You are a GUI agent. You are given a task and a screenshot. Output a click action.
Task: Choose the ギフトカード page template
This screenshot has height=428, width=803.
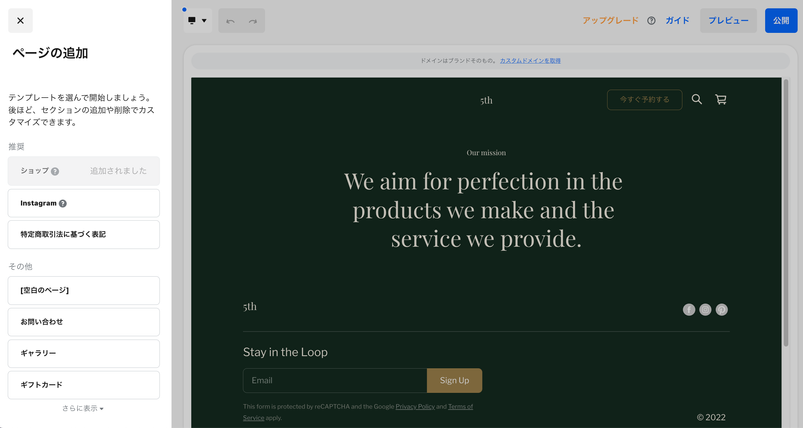[x=84, y=385]
